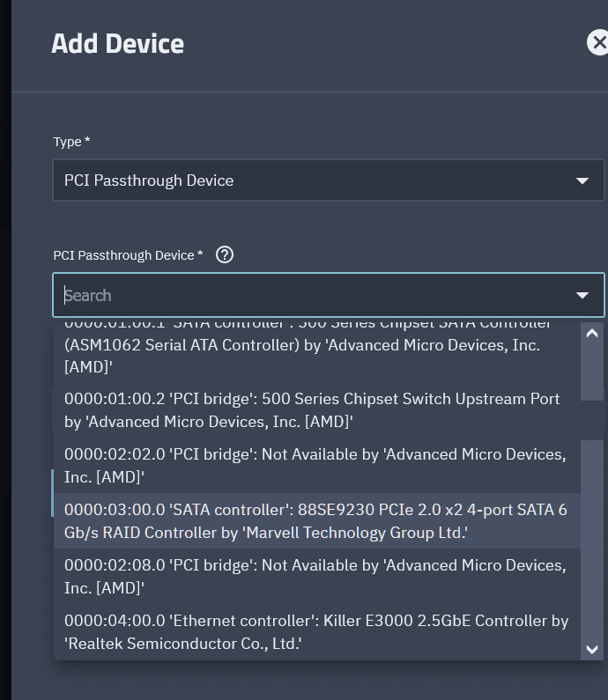Viewport: 608px width, 700px height.
Task: Click the PCI Passthrough Device field label
Action: point(128,255)
